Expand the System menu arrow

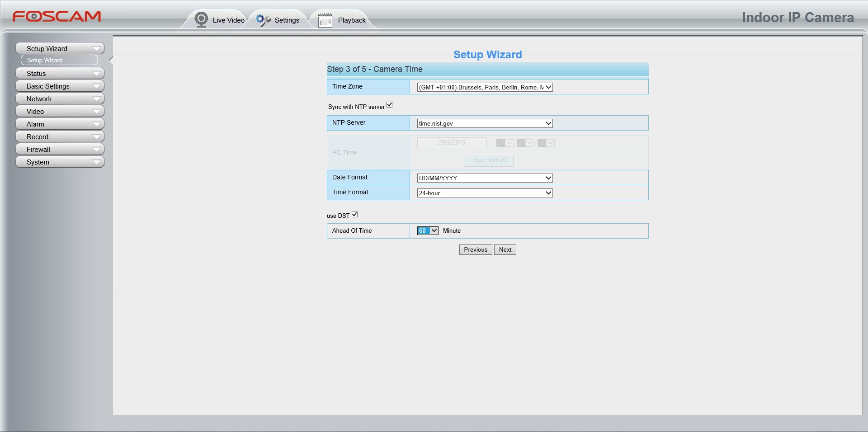click(96, 162)
